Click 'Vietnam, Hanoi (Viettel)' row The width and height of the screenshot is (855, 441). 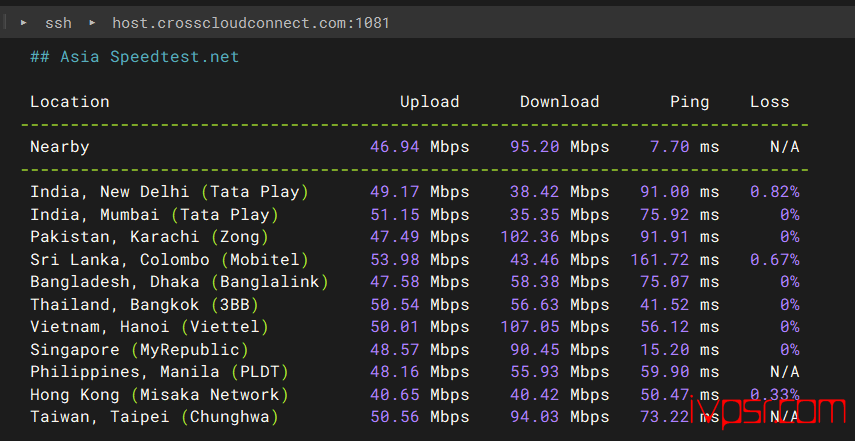click(415, 327)
